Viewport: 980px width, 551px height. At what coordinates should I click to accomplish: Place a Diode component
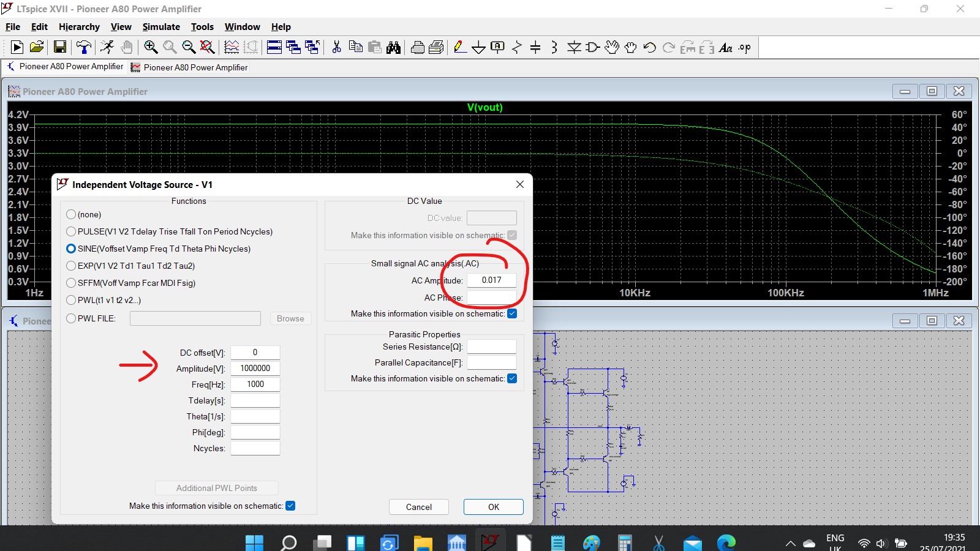pyautogui.click(x=574, y=47)
